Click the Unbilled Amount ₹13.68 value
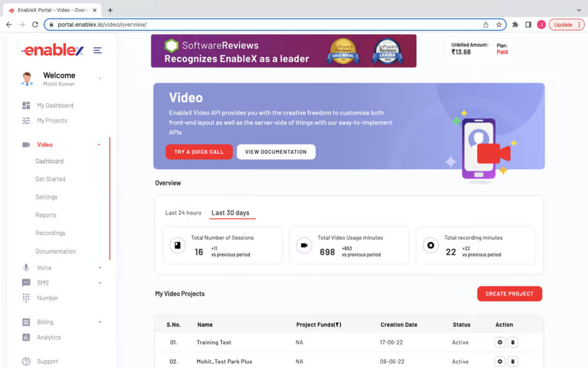This screenshot has height=368, width=588. (461, 52)
